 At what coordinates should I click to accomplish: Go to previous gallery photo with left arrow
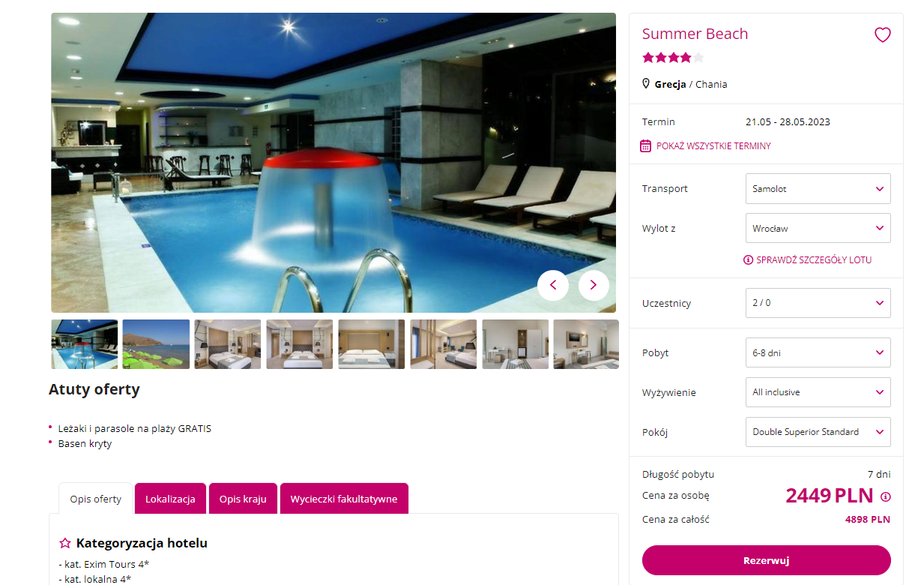pyautogui.click(x=553, y=285)
